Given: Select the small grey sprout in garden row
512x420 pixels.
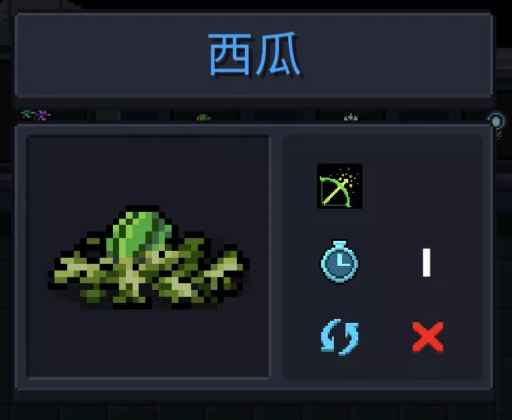Looking at the screenshot, I should 351,117.
